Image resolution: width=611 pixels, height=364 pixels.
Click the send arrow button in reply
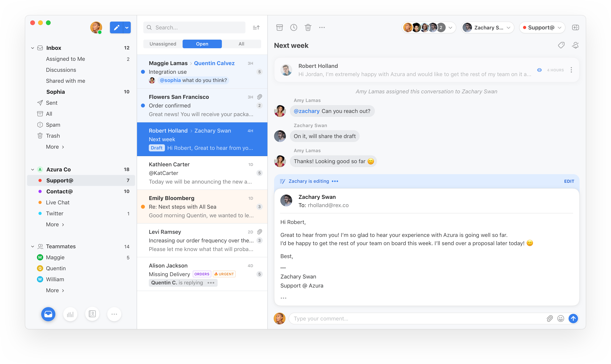573,318
